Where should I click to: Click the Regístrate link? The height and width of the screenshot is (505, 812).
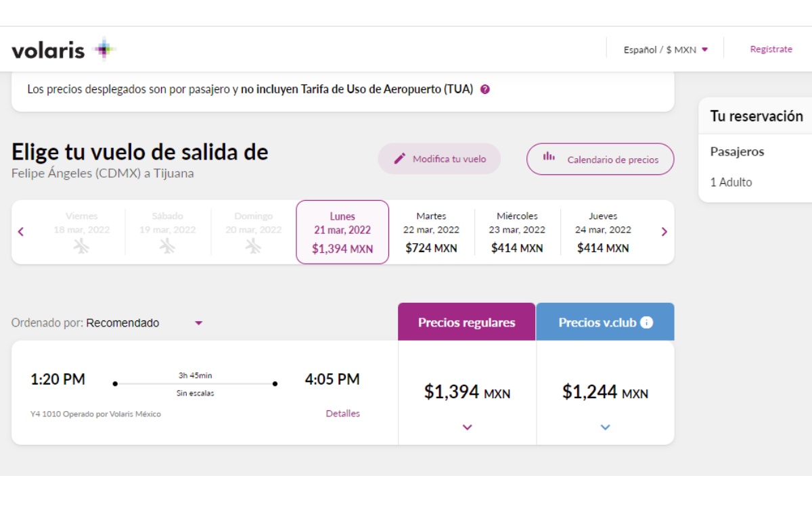click(x=771, y=49)
